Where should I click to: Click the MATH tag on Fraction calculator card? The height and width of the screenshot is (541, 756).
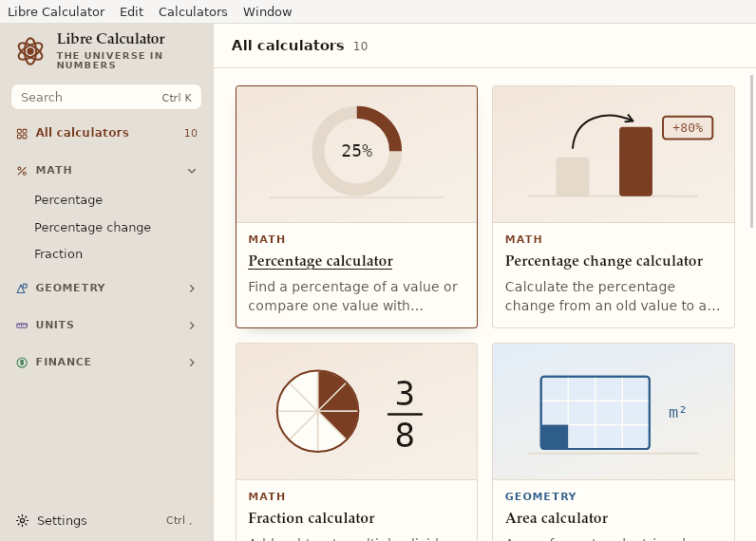(267, 496)
